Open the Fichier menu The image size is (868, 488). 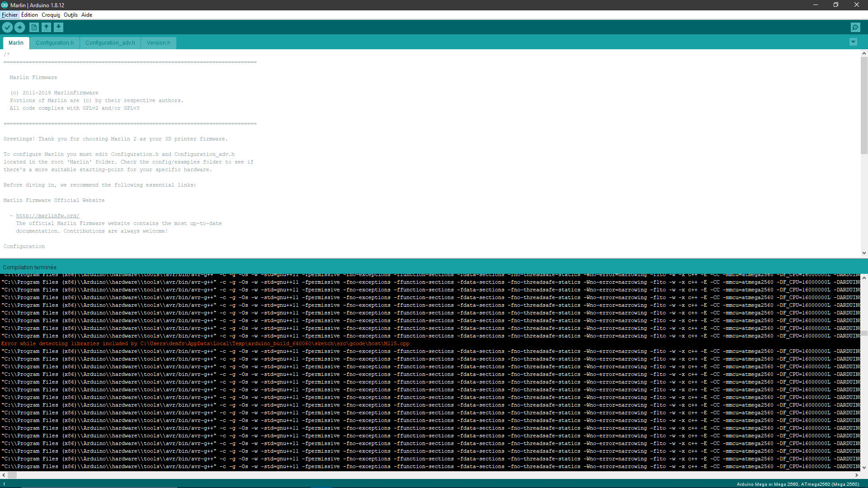point(9,15)
